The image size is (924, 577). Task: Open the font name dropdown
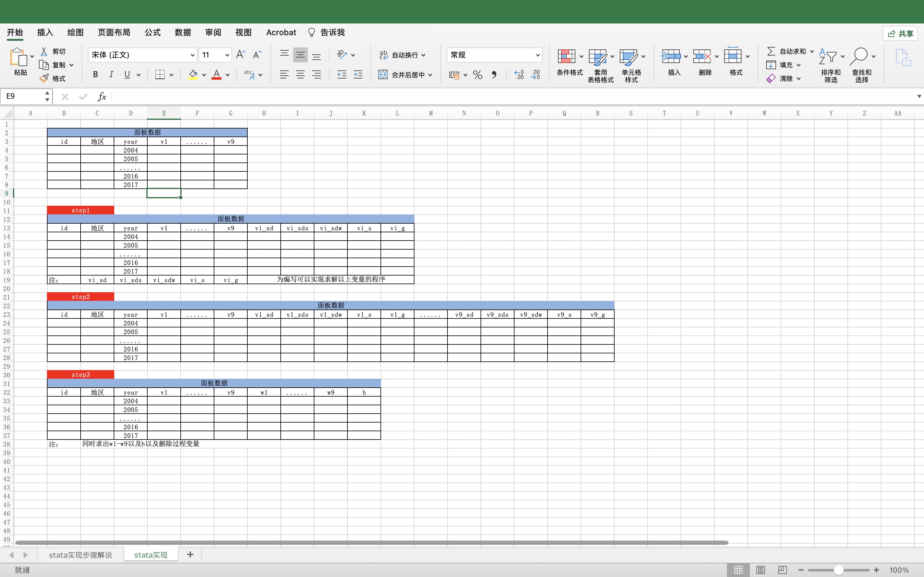point(192,55)
